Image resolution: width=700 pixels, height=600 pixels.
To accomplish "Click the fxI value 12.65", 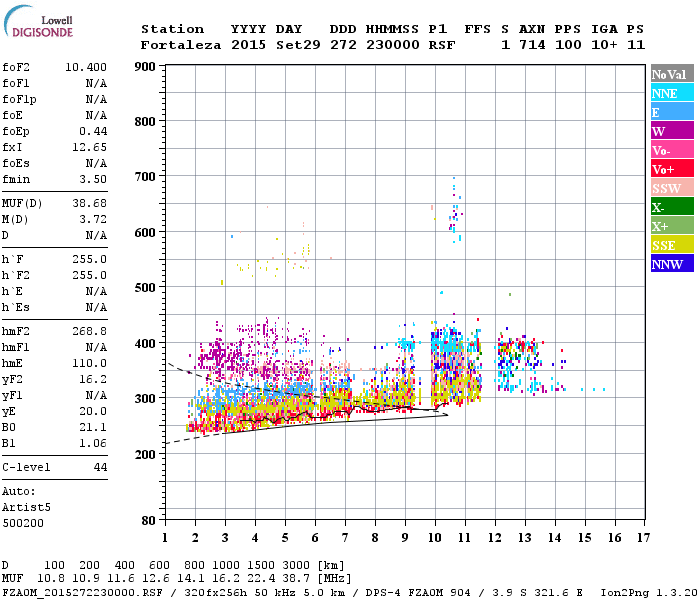I will (x=89, y=147).
